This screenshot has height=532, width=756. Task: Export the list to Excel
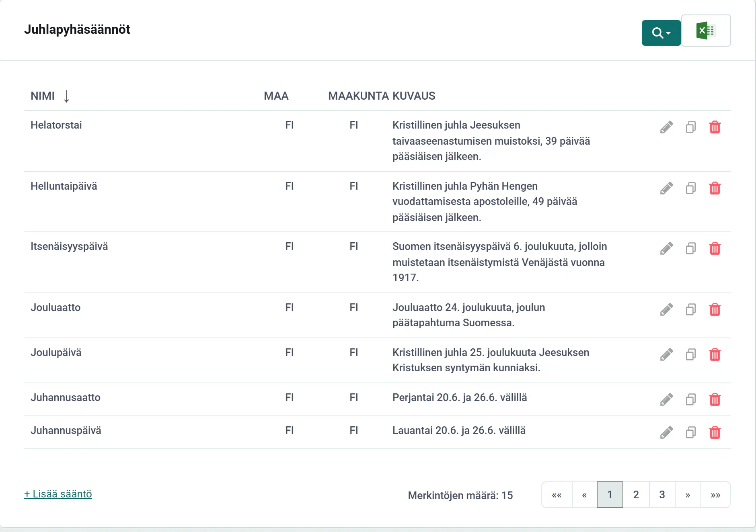tap(706, 31)
